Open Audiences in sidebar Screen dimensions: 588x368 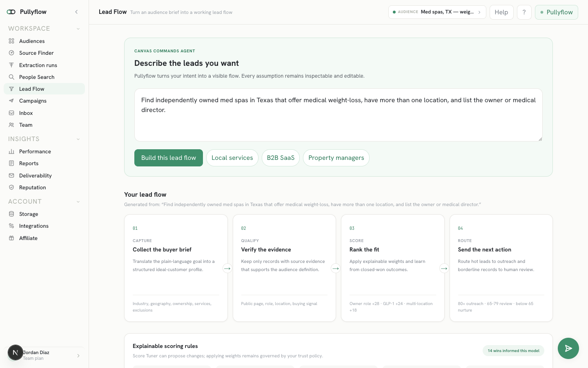click(44, 41)
